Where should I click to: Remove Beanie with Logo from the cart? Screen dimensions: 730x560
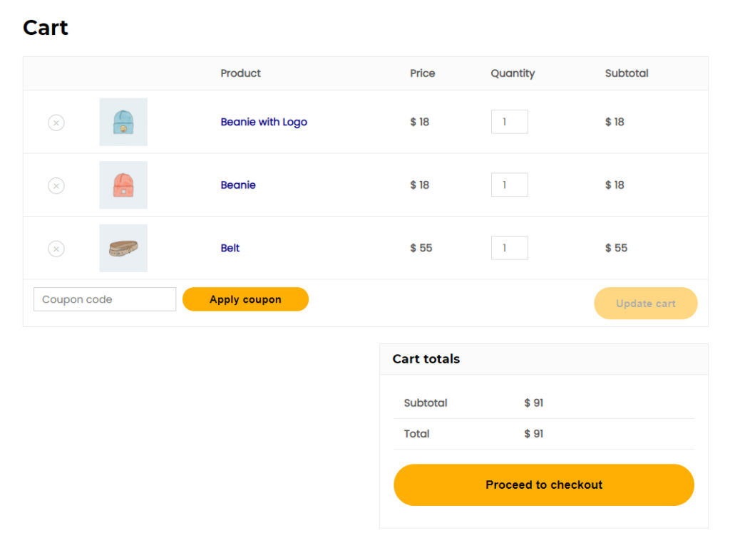tap(56, 123)
